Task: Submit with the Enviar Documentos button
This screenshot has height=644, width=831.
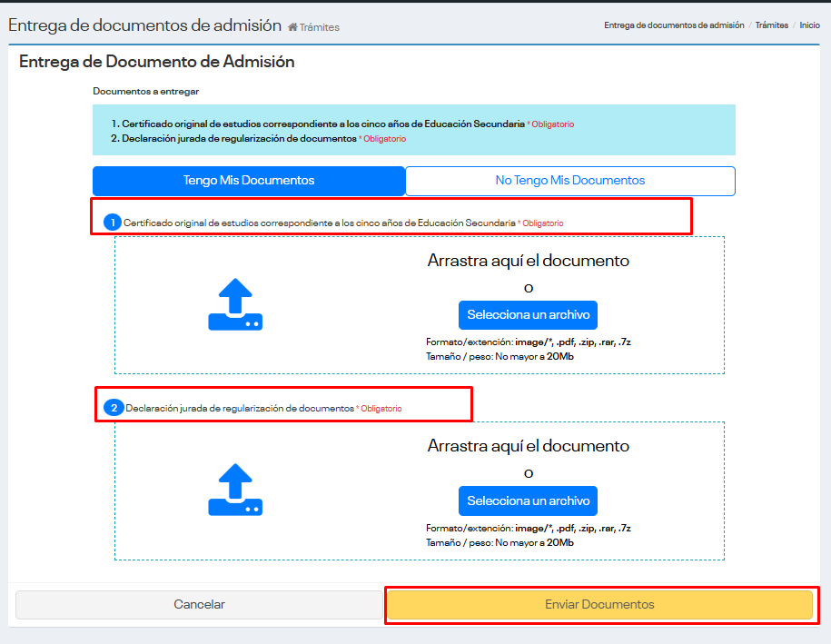Action: 599,604
